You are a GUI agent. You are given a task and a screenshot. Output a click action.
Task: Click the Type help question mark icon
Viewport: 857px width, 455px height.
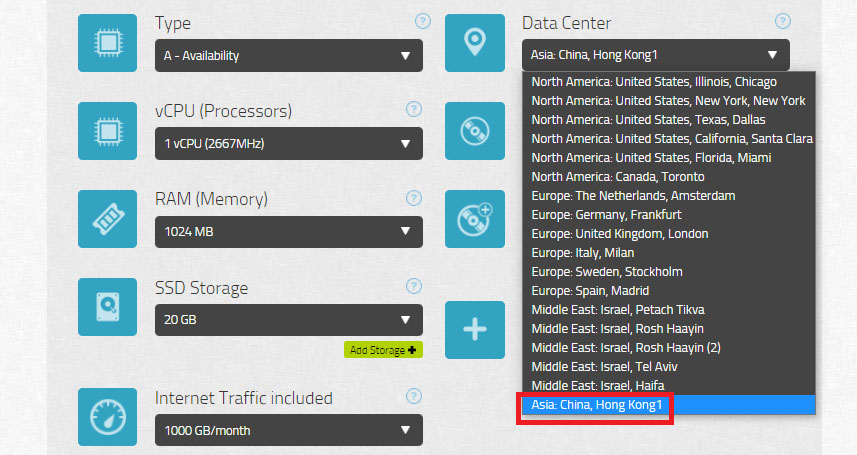pyautogui.click(x=422, y=21)
